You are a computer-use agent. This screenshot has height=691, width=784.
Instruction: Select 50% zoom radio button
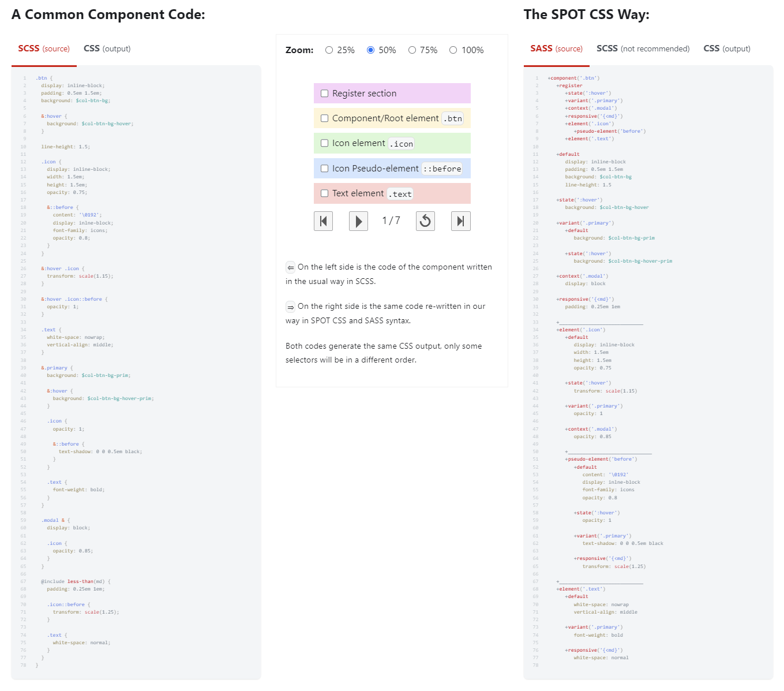click(x=370, y=50)
